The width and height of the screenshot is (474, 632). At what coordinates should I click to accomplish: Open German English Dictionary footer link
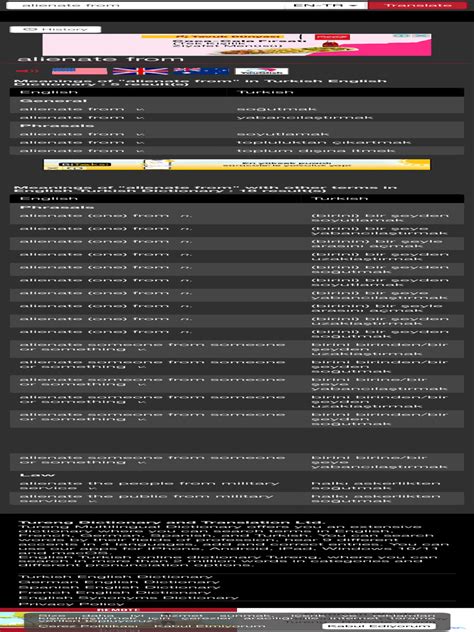click(119, 582)
